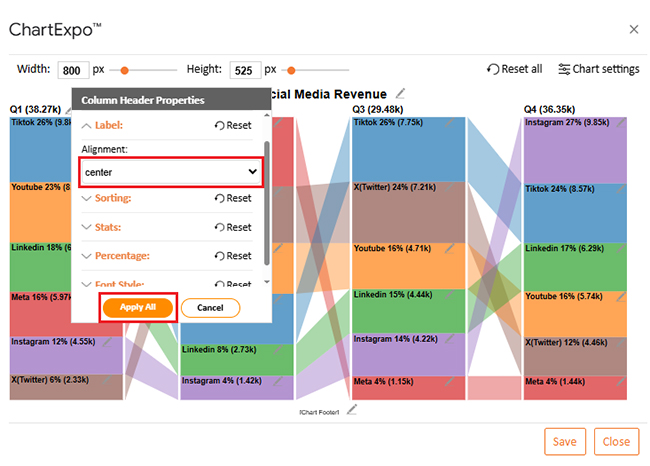Edit the Q4 Instagram node with pencil icon
This screenshot has height=466, width=650.
click(621, 123)
